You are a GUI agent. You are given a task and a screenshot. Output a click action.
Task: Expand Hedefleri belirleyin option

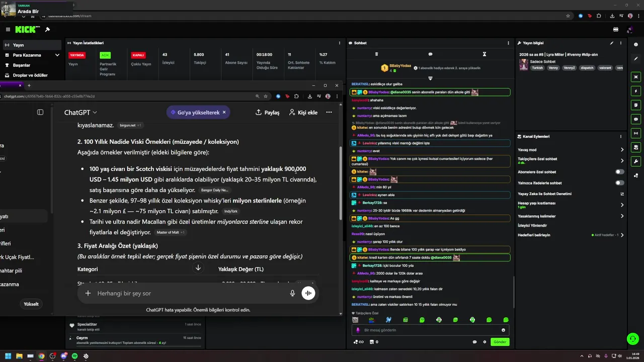click(622, 235)
